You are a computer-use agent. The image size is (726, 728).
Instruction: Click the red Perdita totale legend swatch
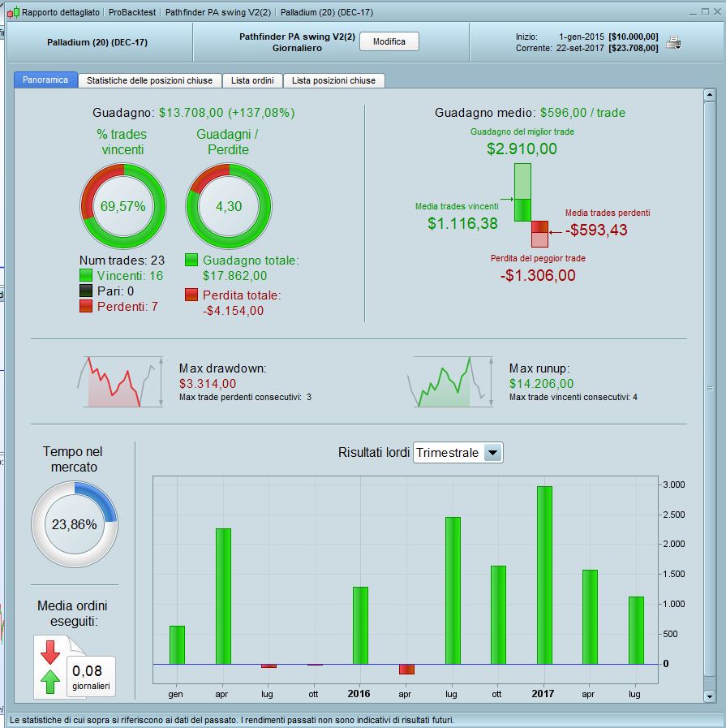[191, 295]
